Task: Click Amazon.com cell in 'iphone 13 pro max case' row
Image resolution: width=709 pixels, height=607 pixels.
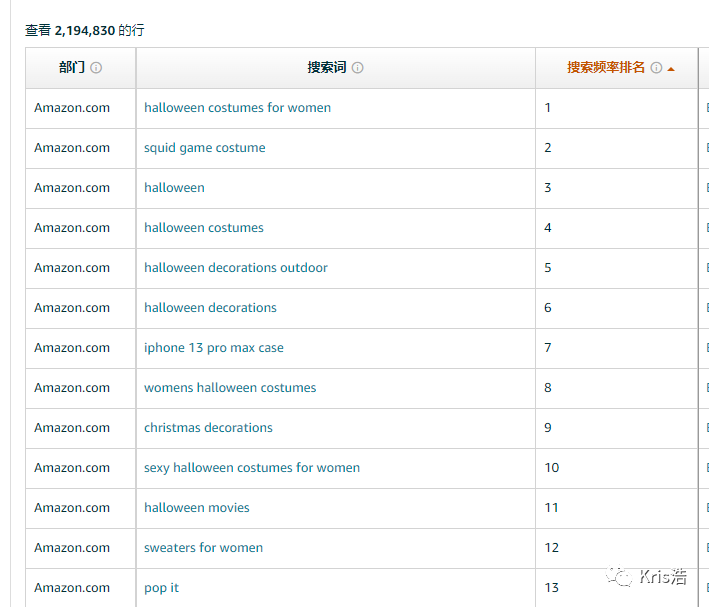Action: coord(80,348)
